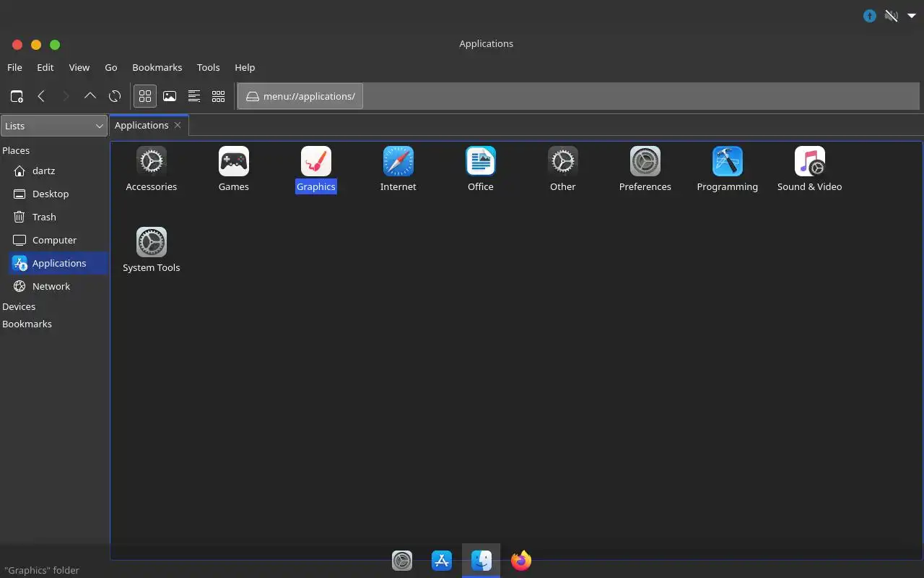Open the Bookmarks menu

point(157,67)
